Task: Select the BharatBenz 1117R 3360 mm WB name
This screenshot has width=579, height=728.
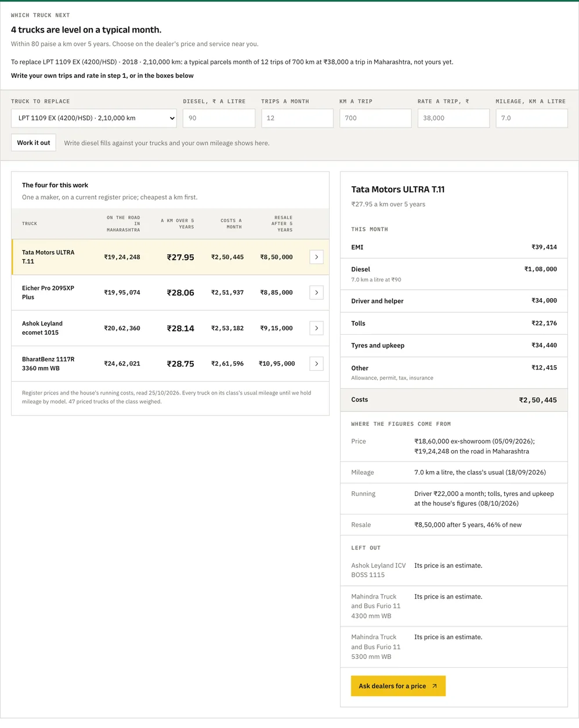Action: (x=48, y=364)
